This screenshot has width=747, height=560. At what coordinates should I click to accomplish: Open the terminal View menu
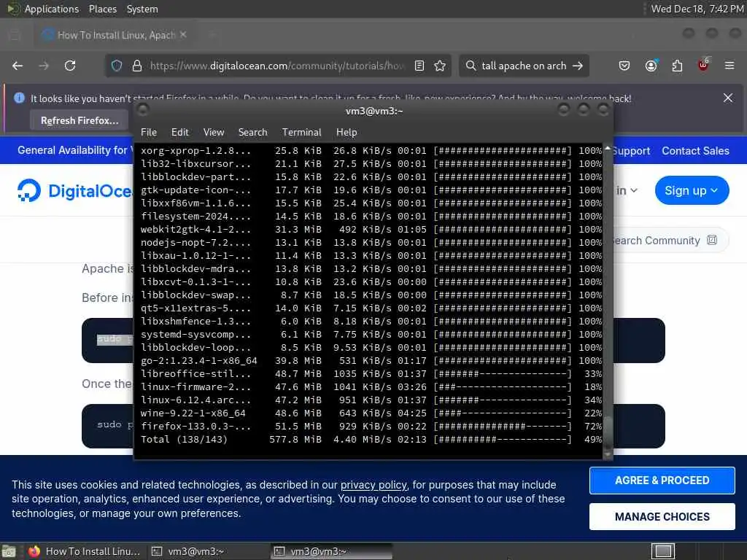click(214, 133)
